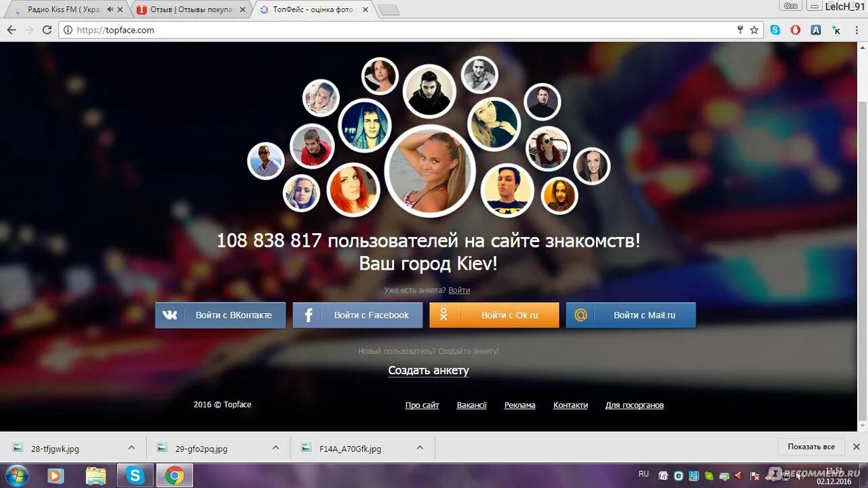The width and height of the screenshot is (868, 488).
Task: Select the ТопФейс tab
Action: click(x=313, y=9)
